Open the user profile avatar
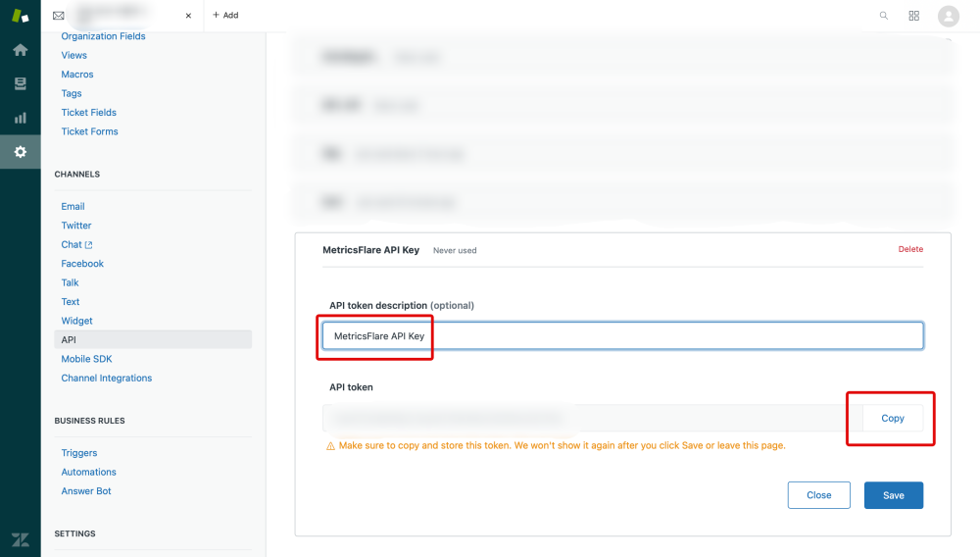 [948, 16]
